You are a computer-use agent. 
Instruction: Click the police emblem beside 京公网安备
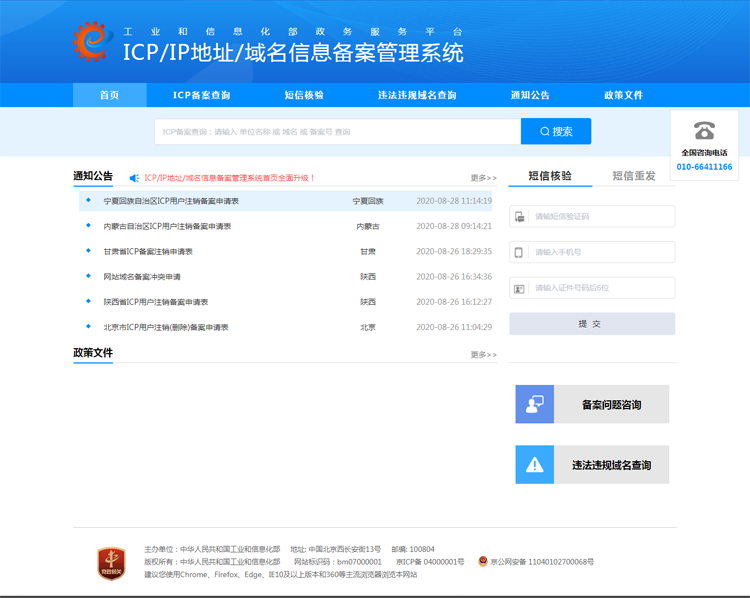point(483,562)
